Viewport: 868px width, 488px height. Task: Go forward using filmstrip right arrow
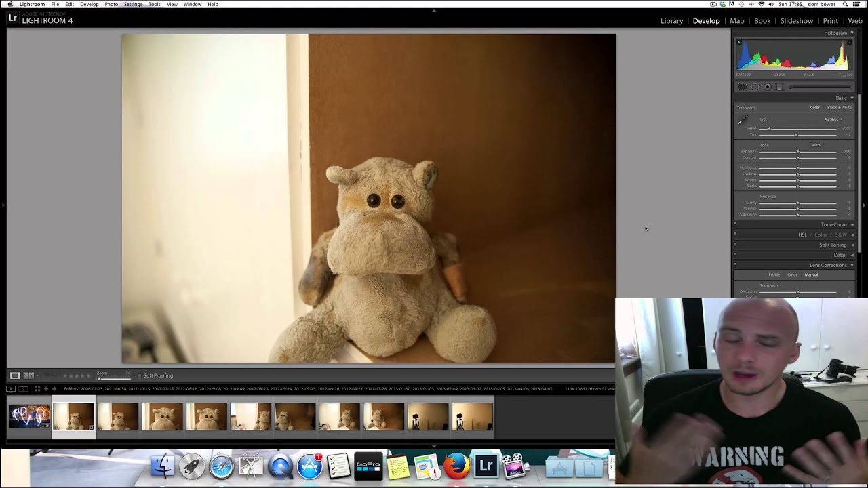point(54,389)
